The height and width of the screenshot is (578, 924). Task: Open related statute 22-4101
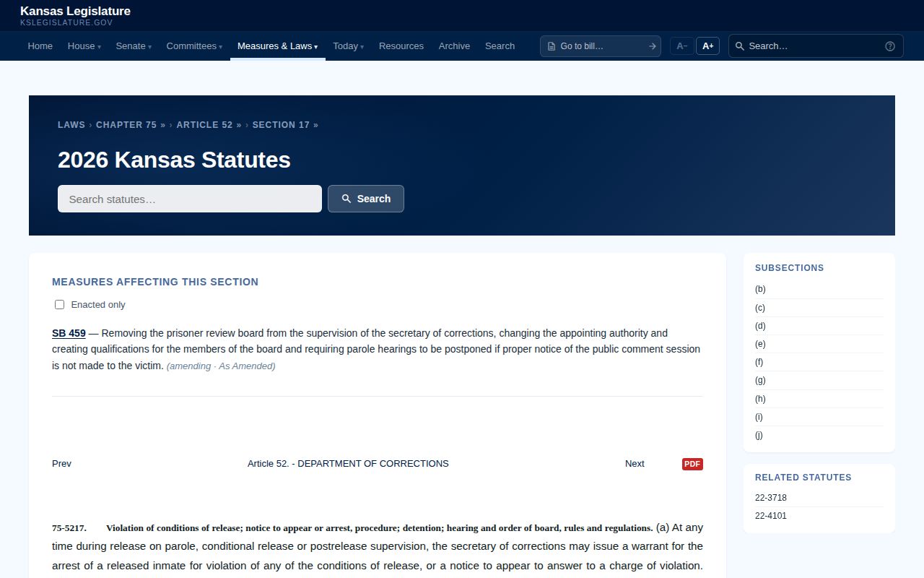tap(771, 516)
